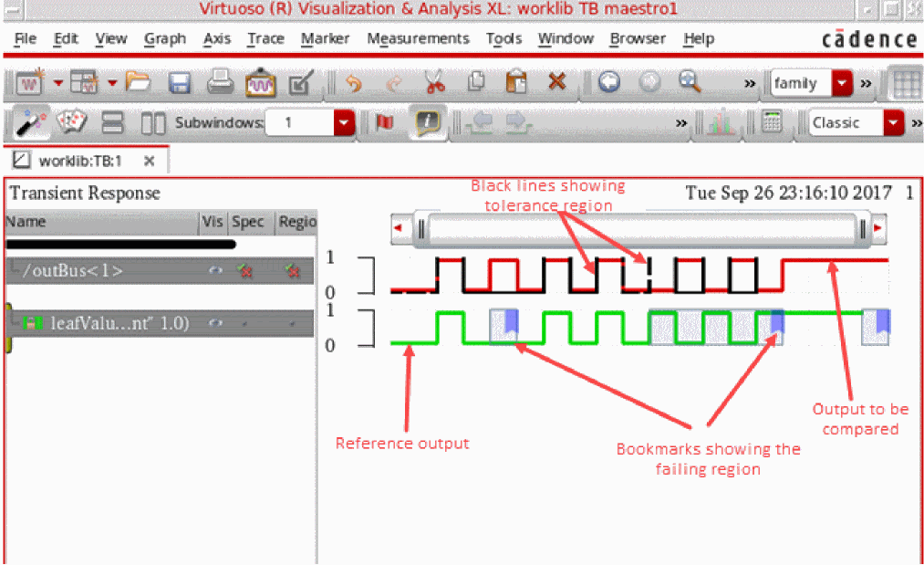This screenshot has width=924, height=565.
Task: Click the red flag marker icon
Action: 385,122
